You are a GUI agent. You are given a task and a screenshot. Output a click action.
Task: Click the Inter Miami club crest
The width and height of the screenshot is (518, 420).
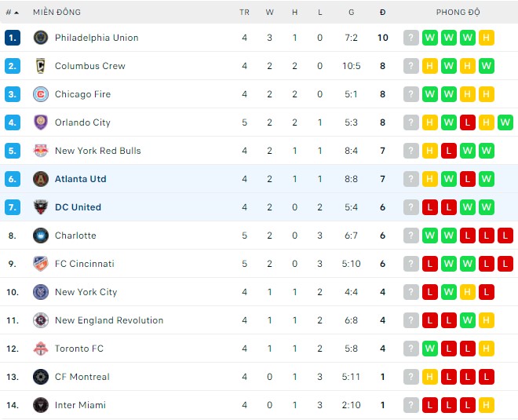[x=41, y=405]
